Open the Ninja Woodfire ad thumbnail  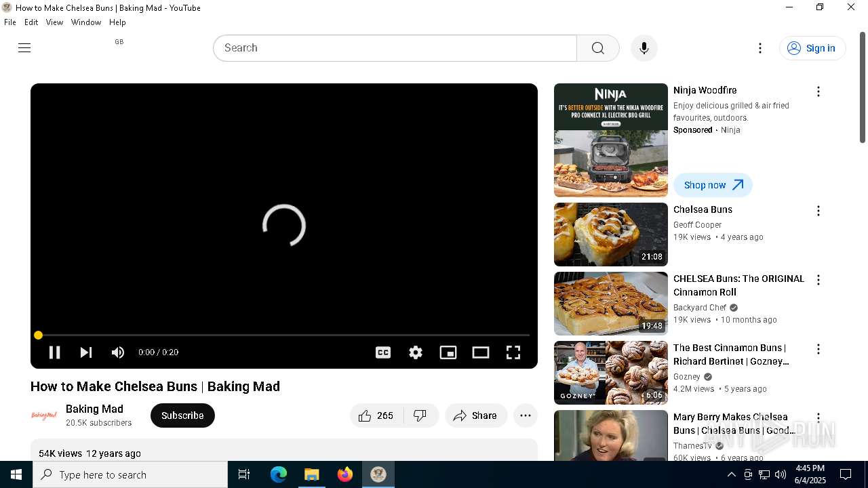611,140
